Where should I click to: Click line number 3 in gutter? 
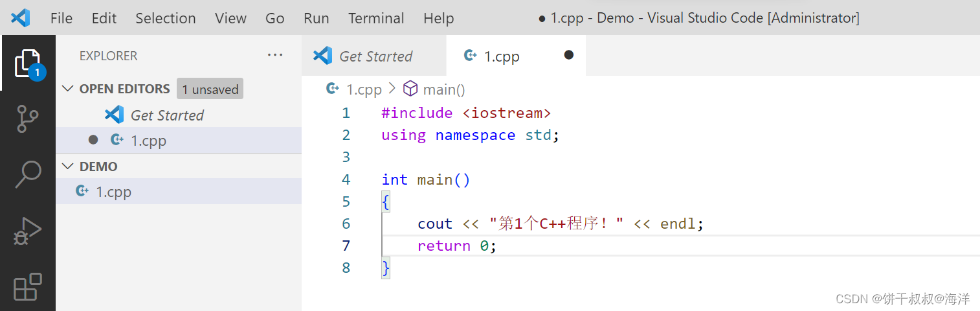pyautogui.click(x=346, y=157)
